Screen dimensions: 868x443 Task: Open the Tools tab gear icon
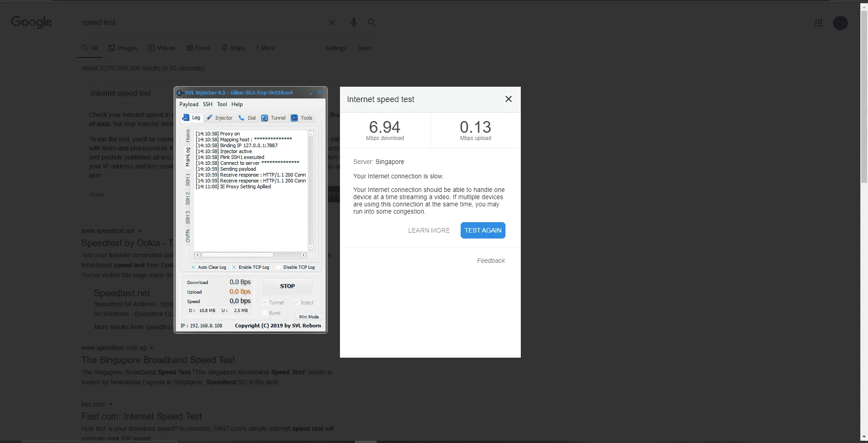pos(294,118)
